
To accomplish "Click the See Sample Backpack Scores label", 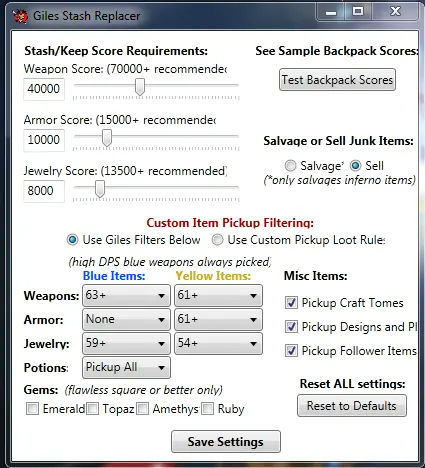I will point(337,51).
